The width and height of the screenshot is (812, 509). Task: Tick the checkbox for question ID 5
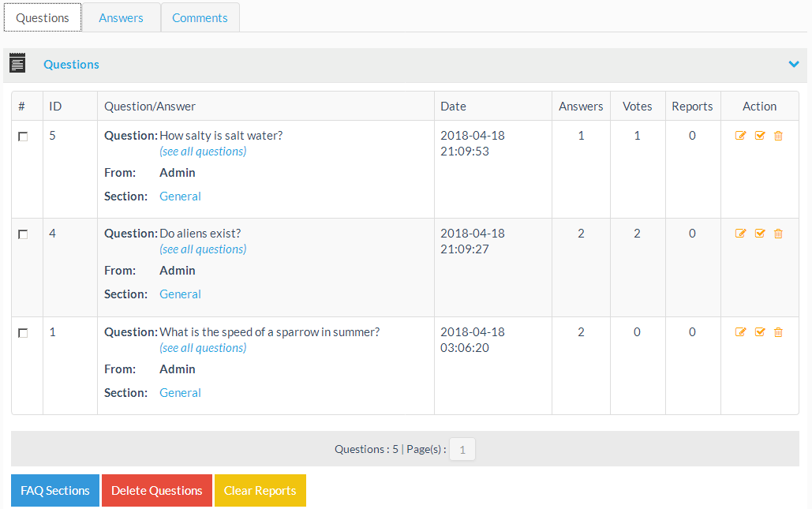[23, 137]
